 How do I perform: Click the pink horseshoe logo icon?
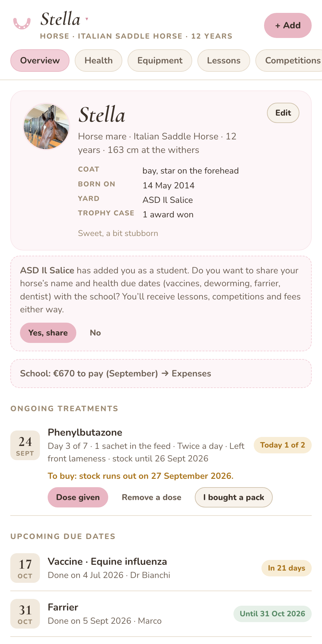coord(22,24)
